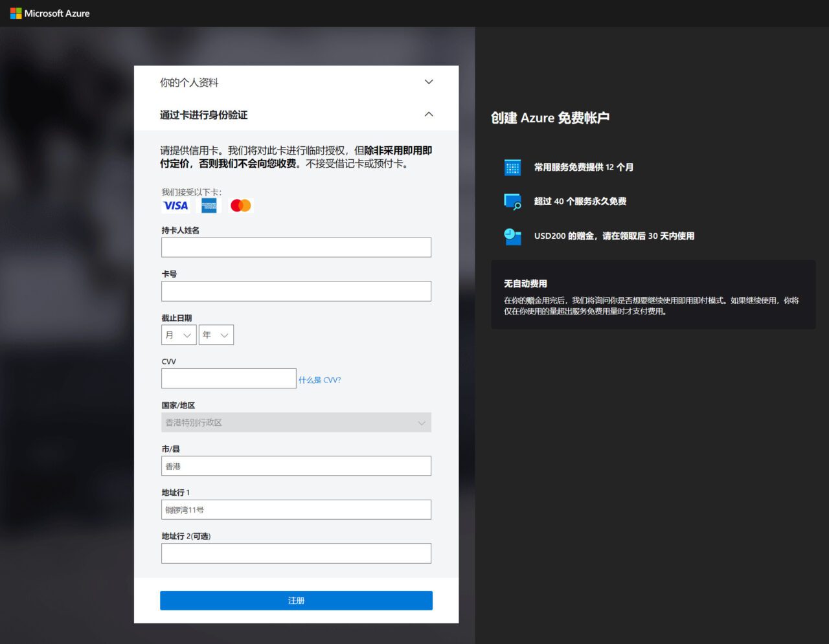Collapse the 通过卡进行身份验证 section

click(429, 114)
